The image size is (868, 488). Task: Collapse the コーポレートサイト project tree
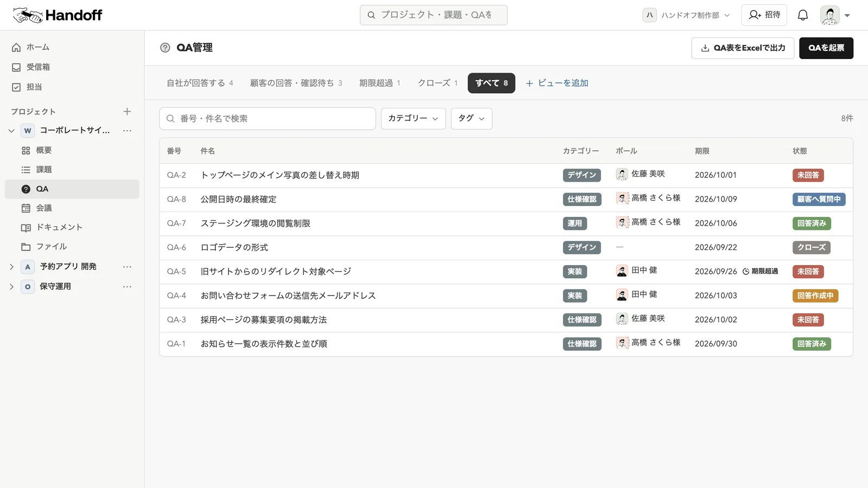point(11,131)
